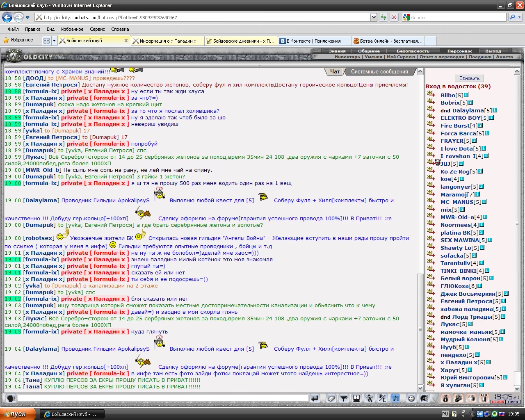Image resolution: width=525 pixels, height=420 pixels.
Task: Open the Windows Пуск start button
Action: coord(18,414)
